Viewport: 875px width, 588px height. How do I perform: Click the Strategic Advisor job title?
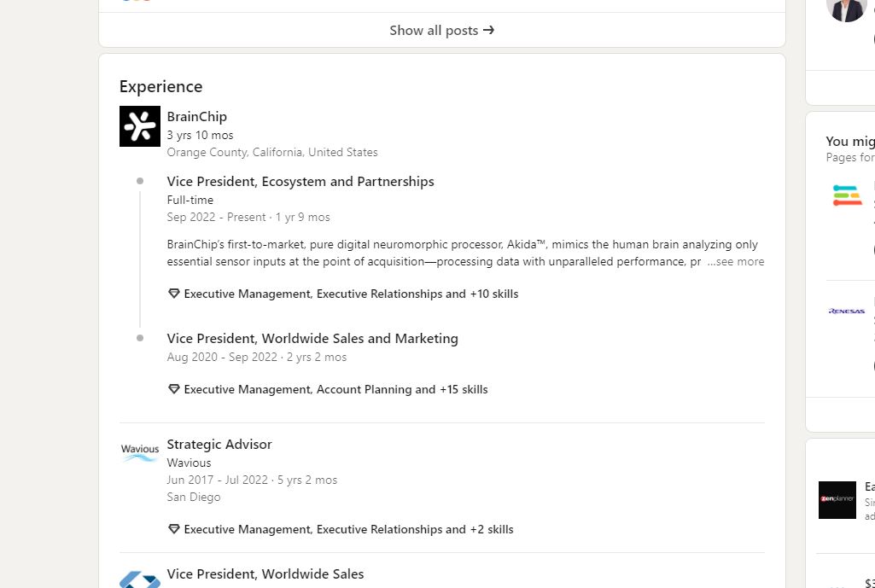point(219,445)
